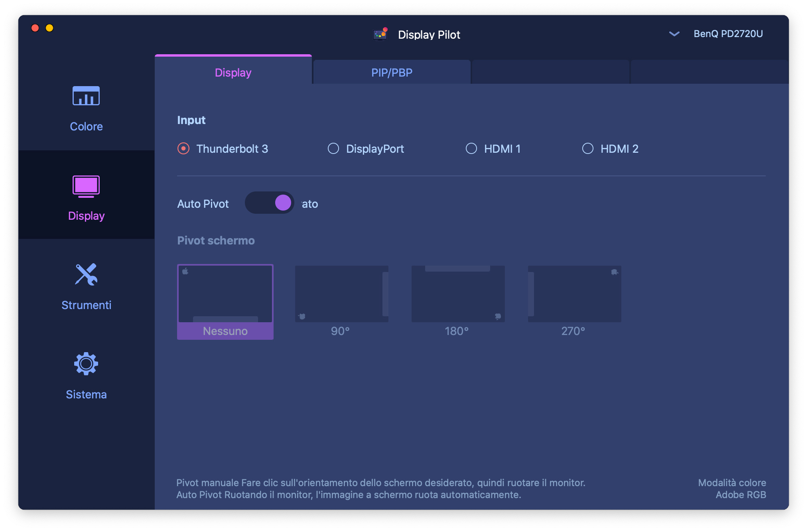Image resolution: width=808 pixels, height=532 pixels.
Task: Pick the 270° pivot thumbnail
Action: pyautogui.click(x=574, y=294)
